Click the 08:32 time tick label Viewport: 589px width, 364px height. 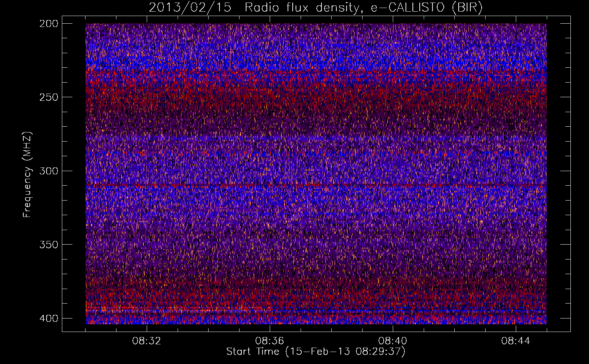(147, 341)
